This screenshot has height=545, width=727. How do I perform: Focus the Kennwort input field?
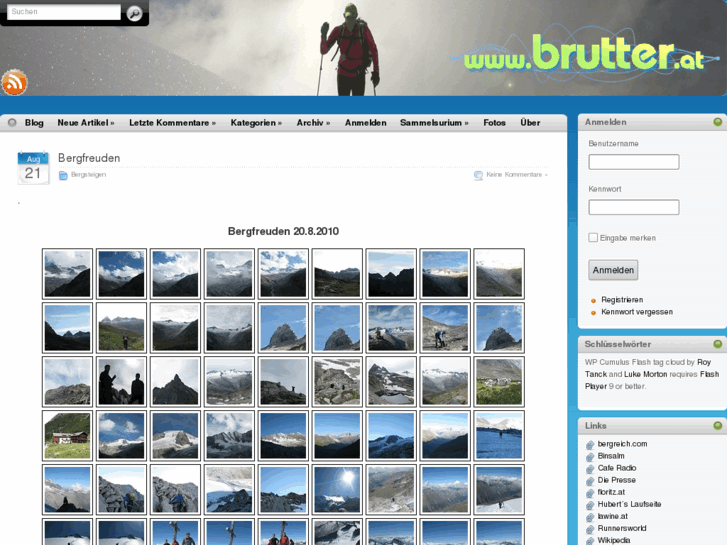(x=634, y=207)
